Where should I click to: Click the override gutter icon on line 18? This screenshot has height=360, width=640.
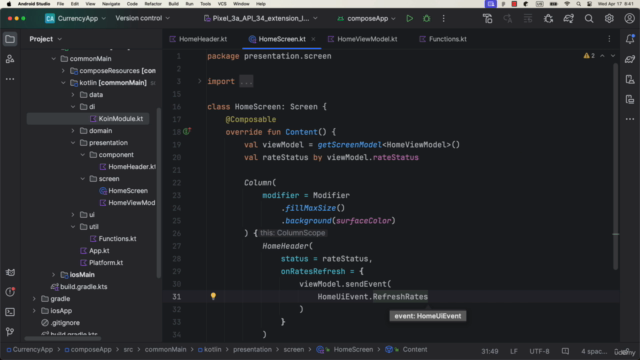pos(187,131)
